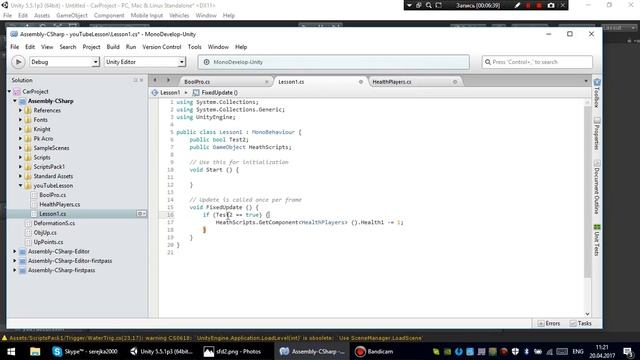Collapse the CarProject solution node

[9, 91]
